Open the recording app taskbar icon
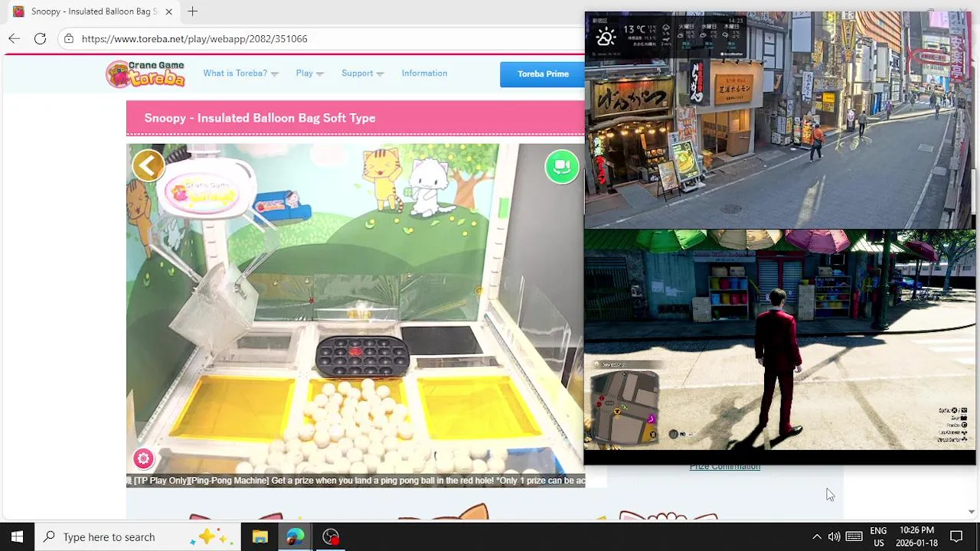980x551 pixels. (x=331, y=537)
